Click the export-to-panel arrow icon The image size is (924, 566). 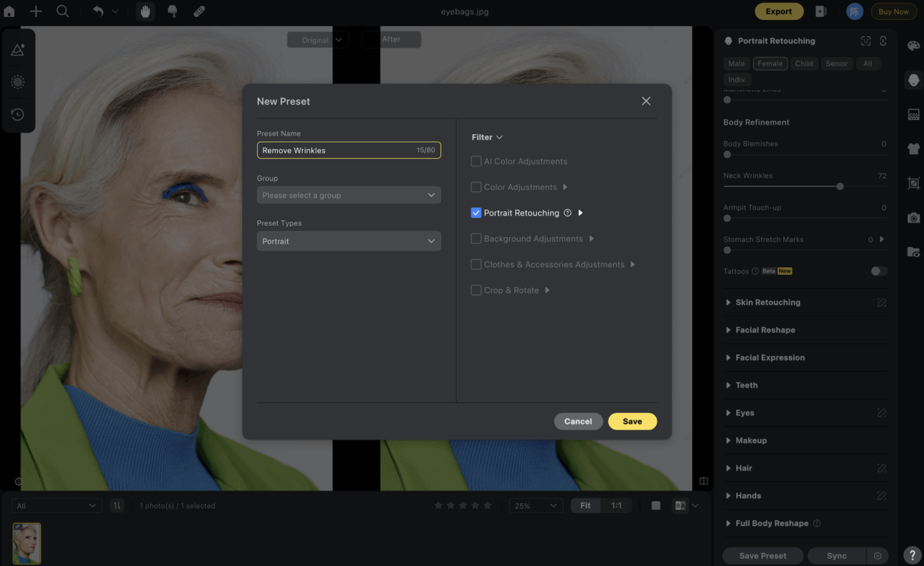pos(822,12)
